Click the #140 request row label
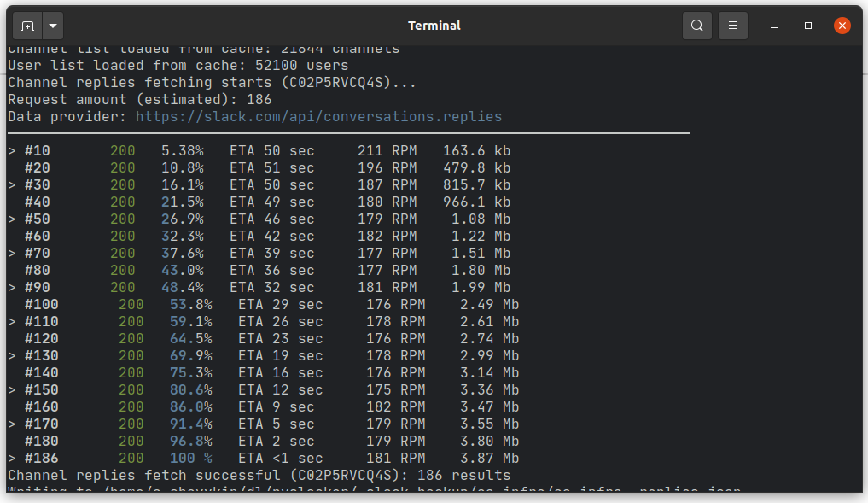The width and height of the screenshot is (868, 503). (42, 373)
